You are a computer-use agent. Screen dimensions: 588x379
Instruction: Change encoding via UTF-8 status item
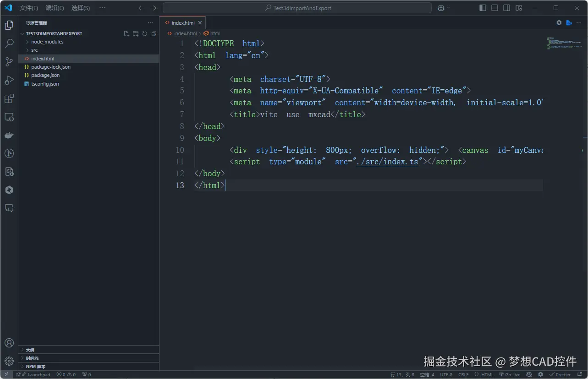[446, 374]
